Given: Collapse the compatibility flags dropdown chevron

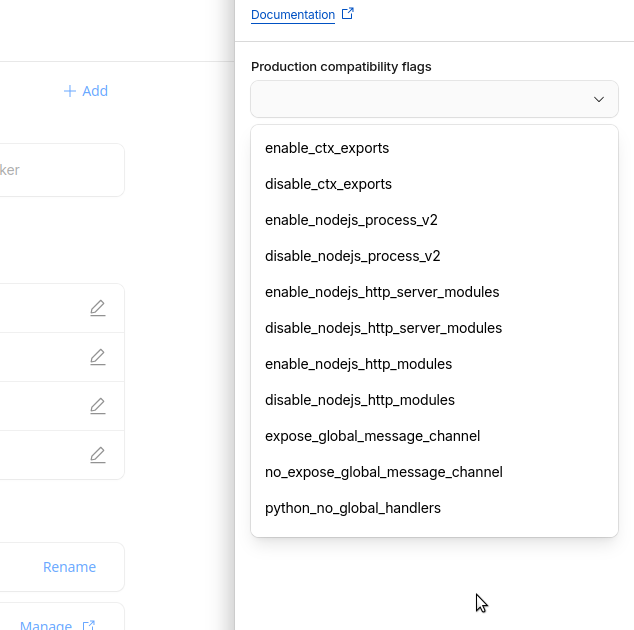Looking at the screenshot, I should [599, 99].
